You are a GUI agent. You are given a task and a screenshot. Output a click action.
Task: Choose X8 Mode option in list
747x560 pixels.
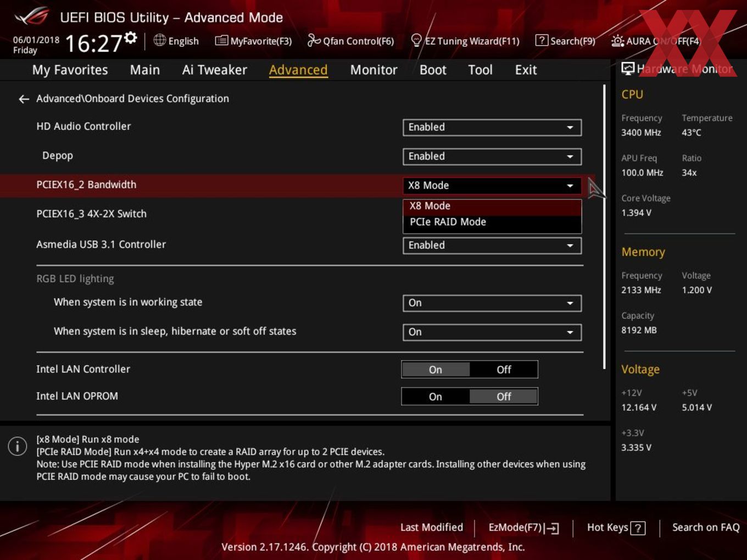[x=492, y=206]
